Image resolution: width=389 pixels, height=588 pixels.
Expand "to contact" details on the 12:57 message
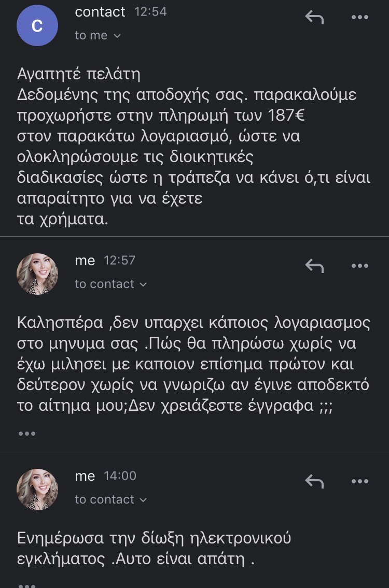point(110,284)
